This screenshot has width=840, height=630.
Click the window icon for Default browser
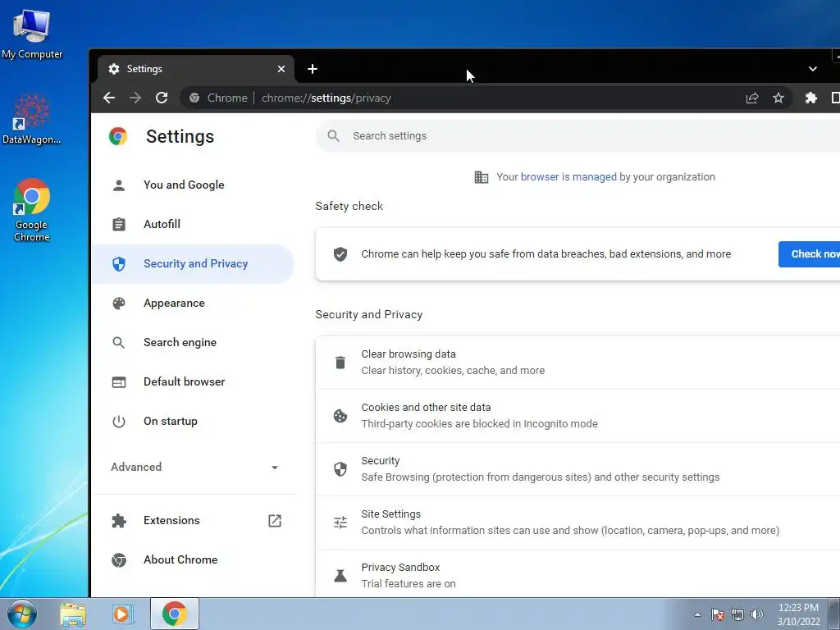119,382
